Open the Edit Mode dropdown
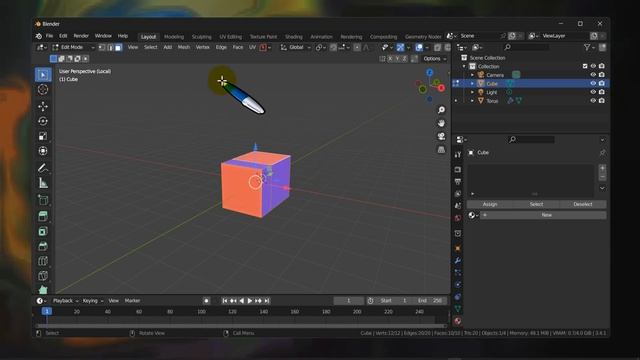Image resolution: width=640 pixels, height=360 pixels. tap(73, 48)
